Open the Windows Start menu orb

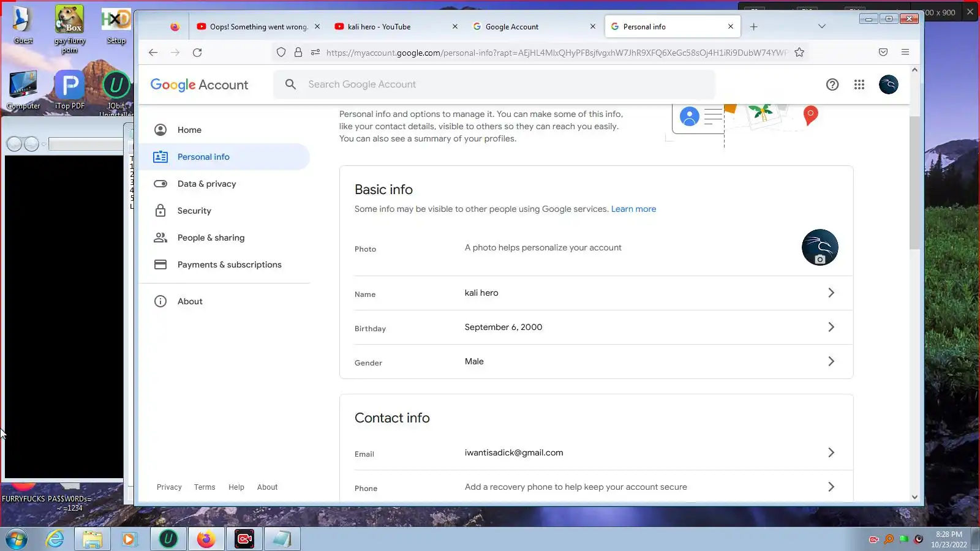point(16,539)
